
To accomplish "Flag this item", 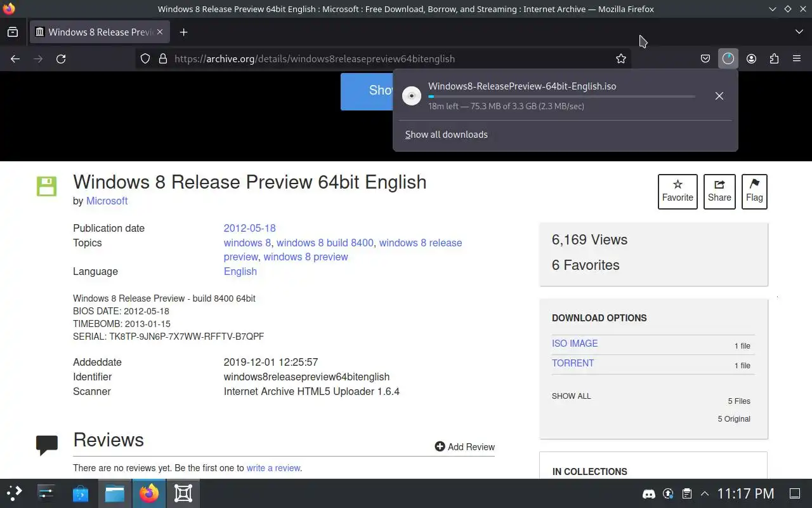I will [754, 191].
